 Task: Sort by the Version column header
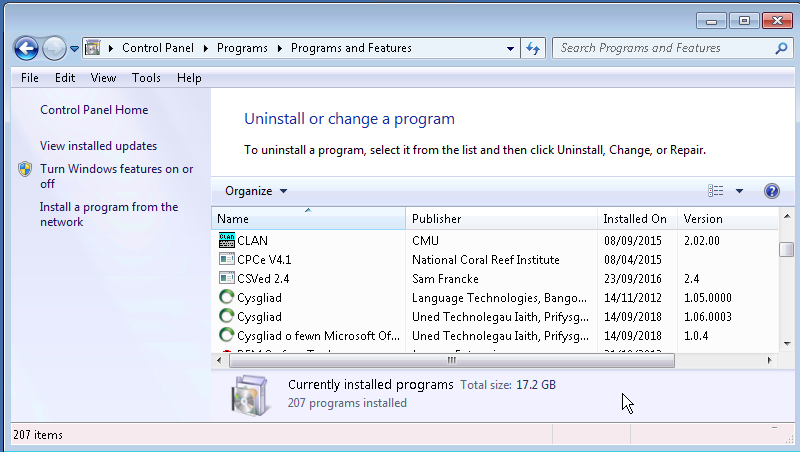[728, 219]
